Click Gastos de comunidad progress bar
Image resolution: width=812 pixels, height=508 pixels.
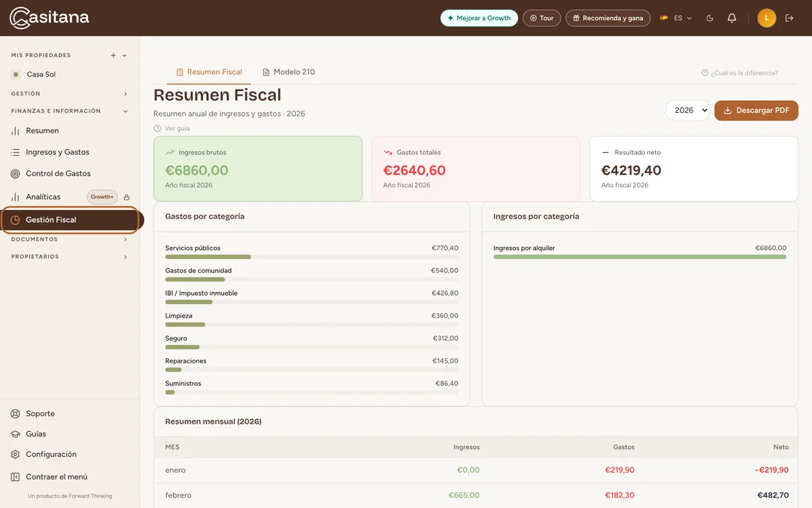pyautogui.click(x=312, y=279)
